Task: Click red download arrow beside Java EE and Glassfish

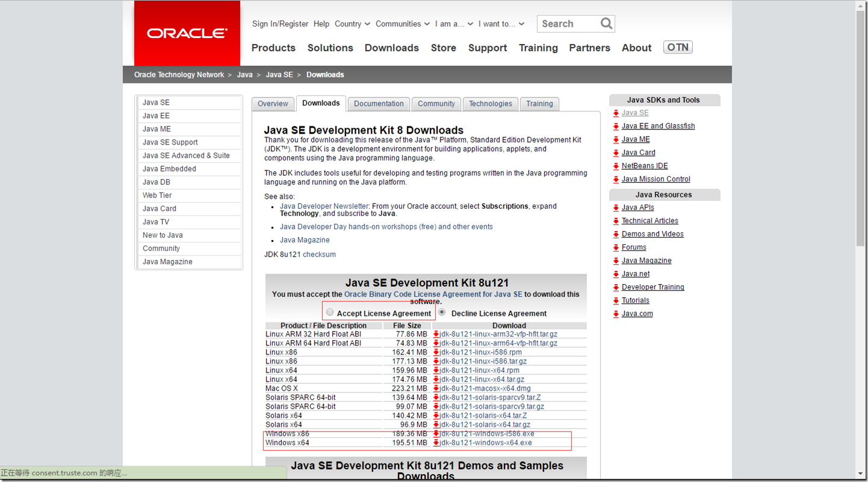Action: click(x=616, y=126)
